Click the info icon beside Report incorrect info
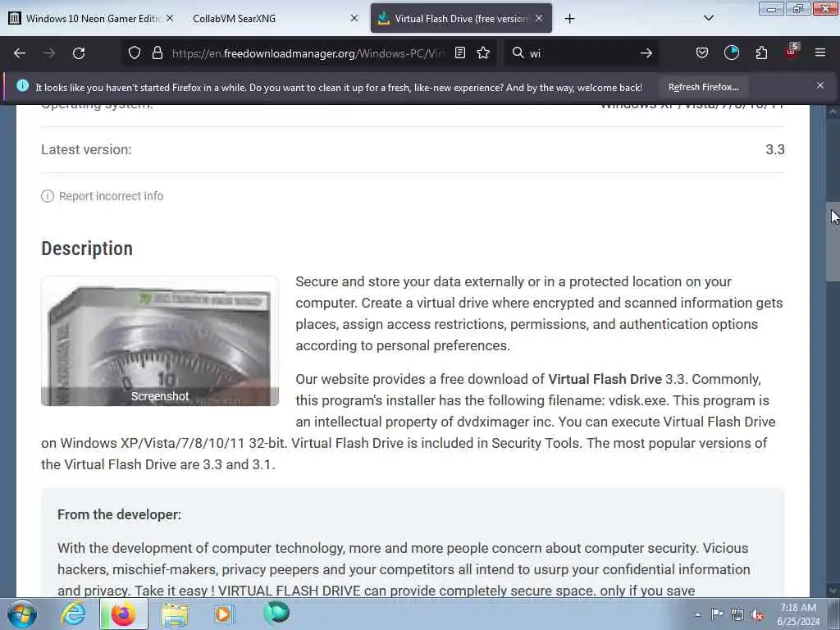 tap(48, 196)
